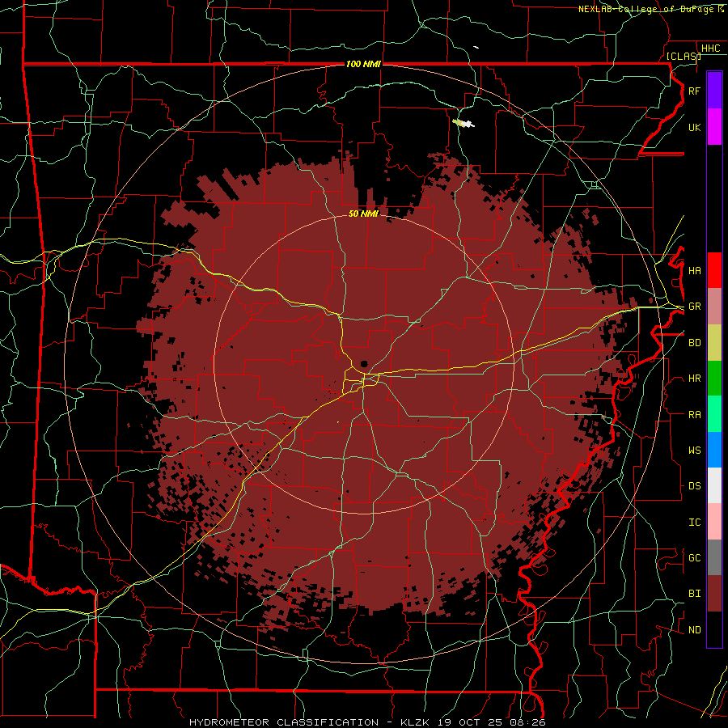Click the GC gray legend swatch
The width and height of the screenshot is (728, 728).
pyautogui.click(x=714, y=557)
